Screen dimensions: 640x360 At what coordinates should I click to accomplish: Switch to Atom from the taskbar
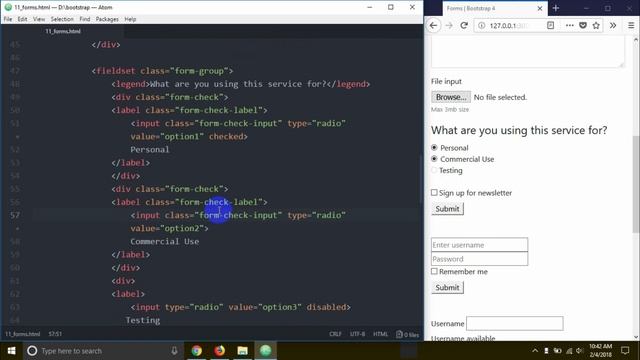point(265,351)
